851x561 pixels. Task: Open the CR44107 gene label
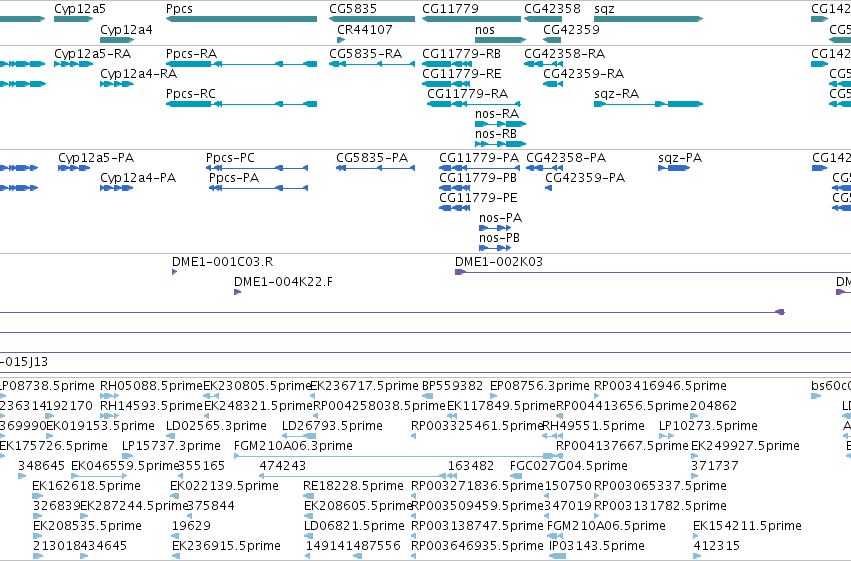click(365, 29)
